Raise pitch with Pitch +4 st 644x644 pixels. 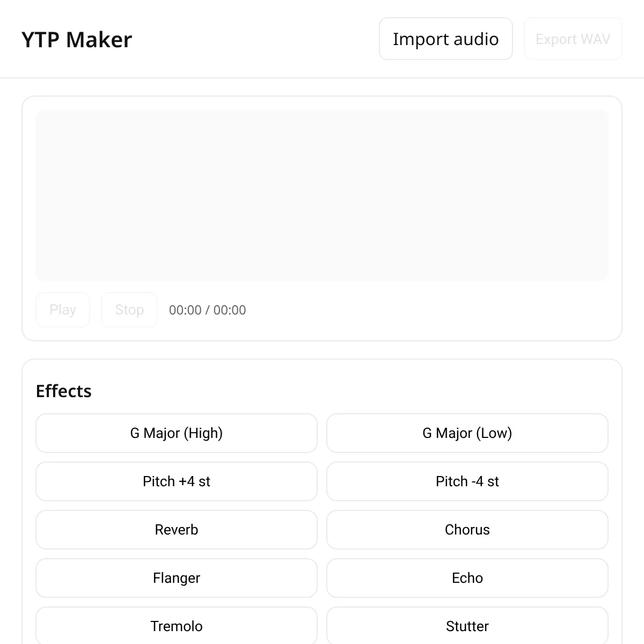tap(176, 481)
